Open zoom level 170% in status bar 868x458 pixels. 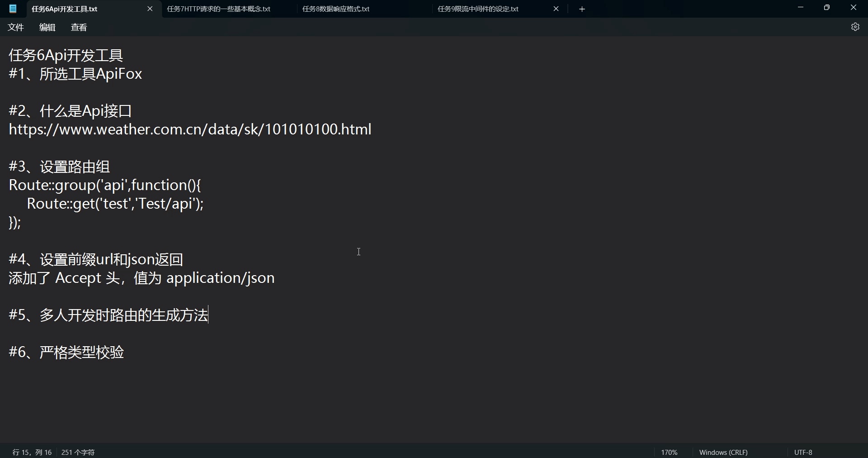pyautogui.click(x=669, y=452)
